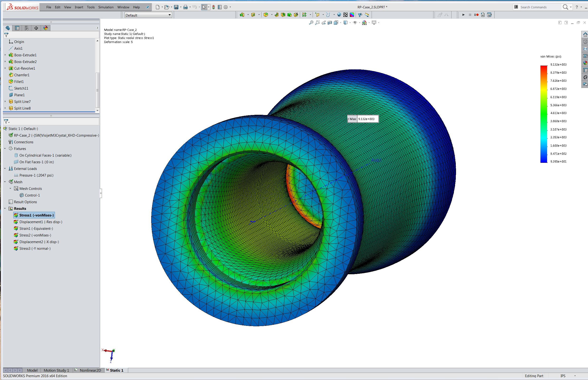Click the Chamfer1 feature
The image size is (588, 380).
19,75
